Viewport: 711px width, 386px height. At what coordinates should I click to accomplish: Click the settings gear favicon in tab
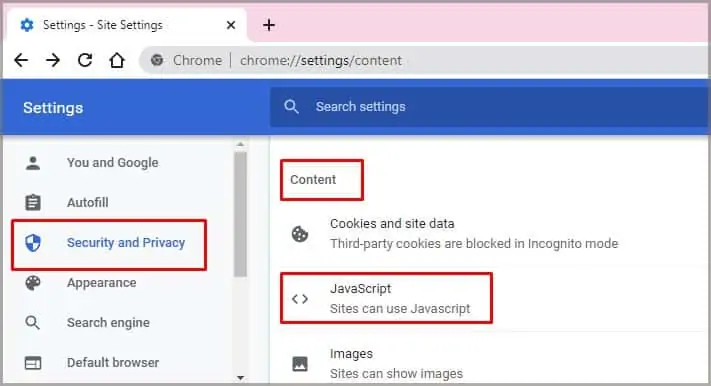click(27, 25)
